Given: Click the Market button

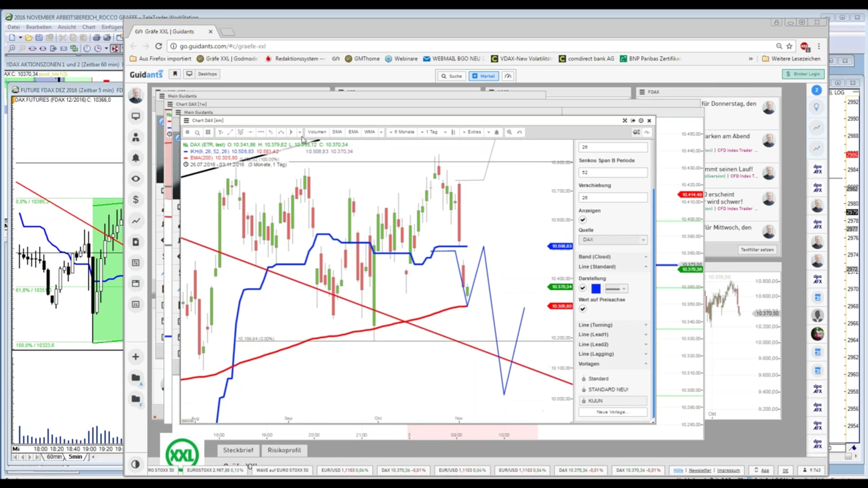Looking at the screenshot, I should coord(484,76).
